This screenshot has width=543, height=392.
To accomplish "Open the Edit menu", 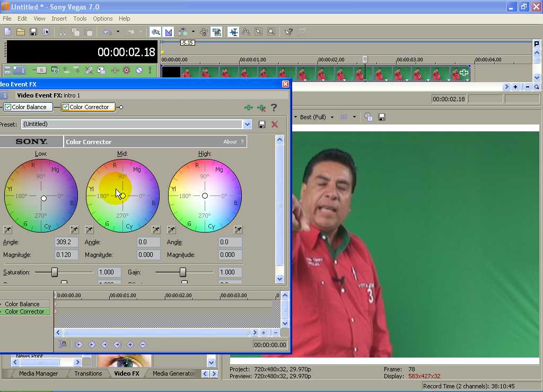I will pos(22,19).
